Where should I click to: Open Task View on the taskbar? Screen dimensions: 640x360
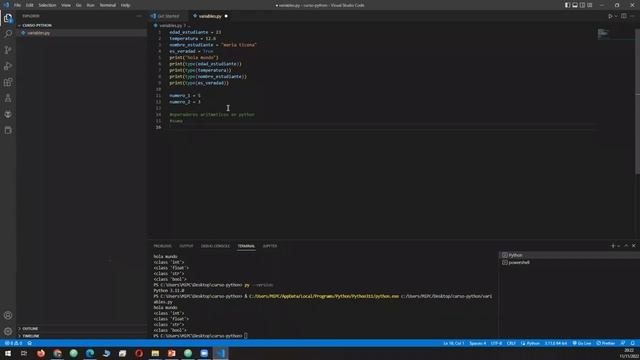(24, 353)
